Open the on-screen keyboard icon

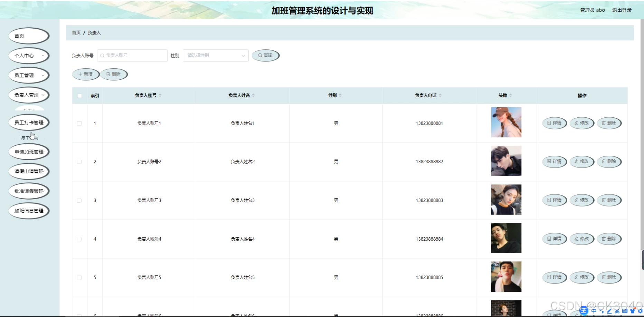pos(625,311)
